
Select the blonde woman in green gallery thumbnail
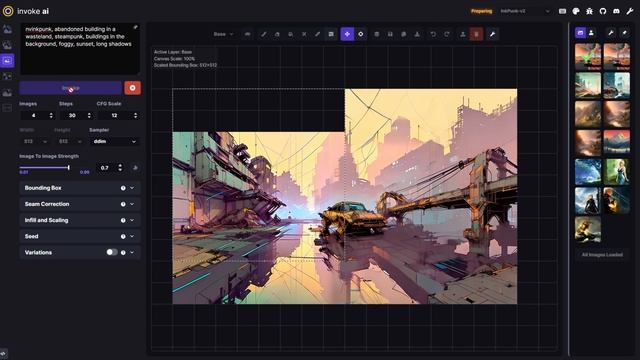click(x=617, y=172)
